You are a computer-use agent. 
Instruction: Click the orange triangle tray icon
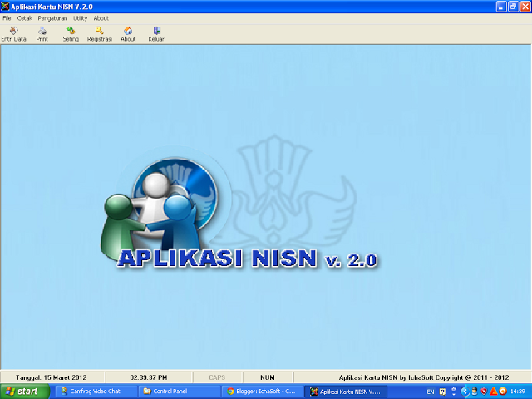tap(494, 392)
